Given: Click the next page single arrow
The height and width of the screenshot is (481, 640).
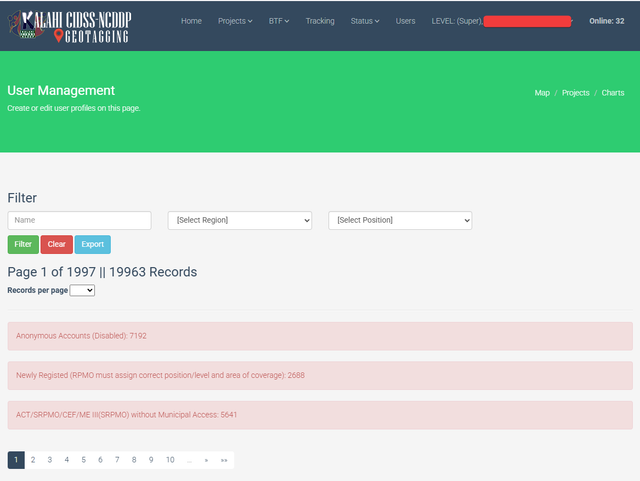Looking at the screenshot, I should (x=207, y=460).
